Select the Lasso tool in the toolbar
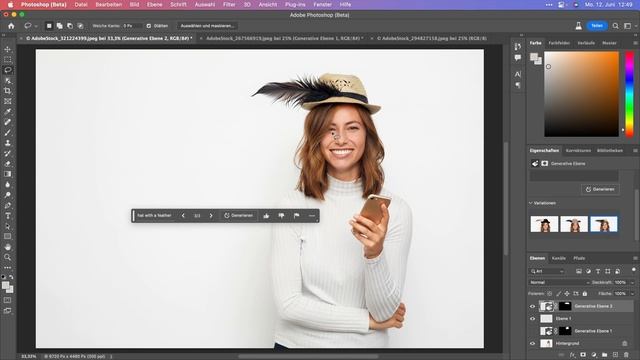The image size is (640, 360). coord(7,70)
